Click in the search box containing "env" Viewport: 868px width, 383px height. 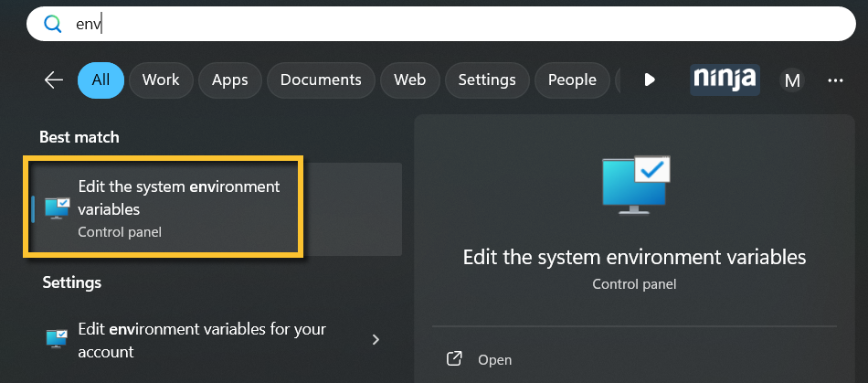point(439,24)
